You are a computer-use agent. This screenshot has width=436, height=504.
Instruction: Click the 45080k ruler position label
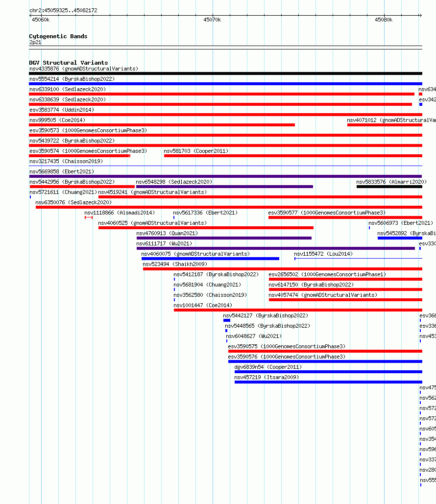point(384,20)
